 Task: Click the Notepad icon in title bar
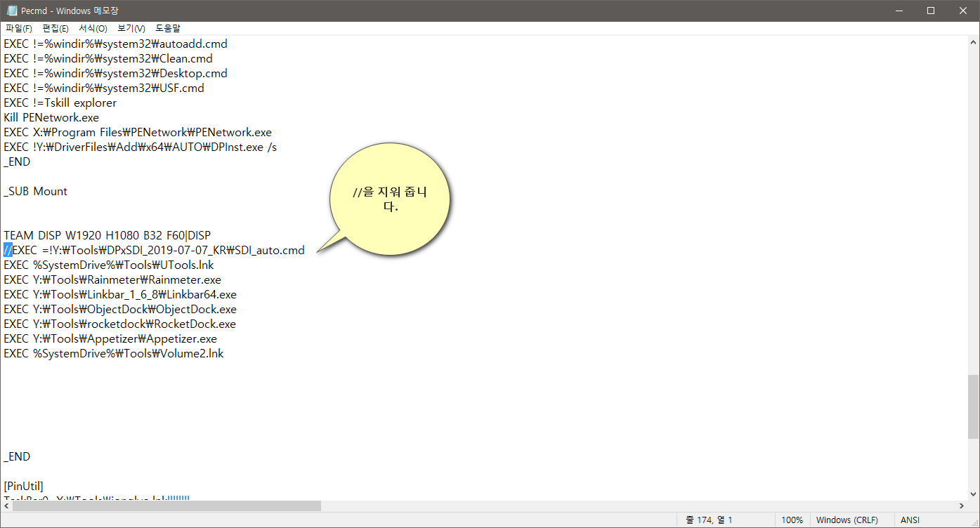pyautogui.click(x=11, y=11)
